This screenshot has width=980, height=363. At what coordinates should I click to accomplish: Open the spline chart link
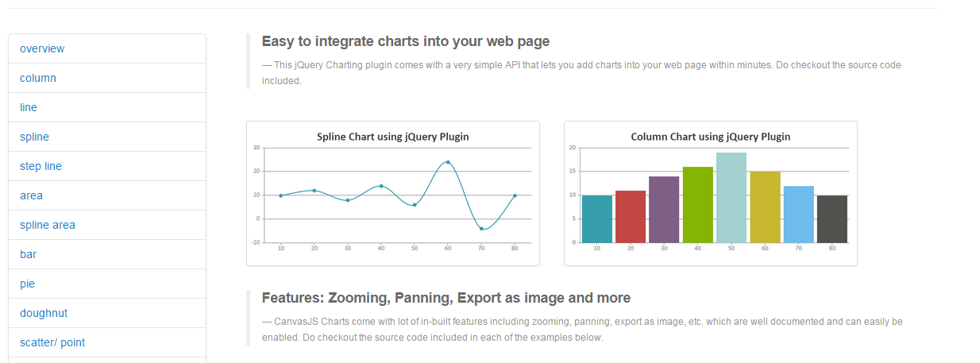point(34,137)
